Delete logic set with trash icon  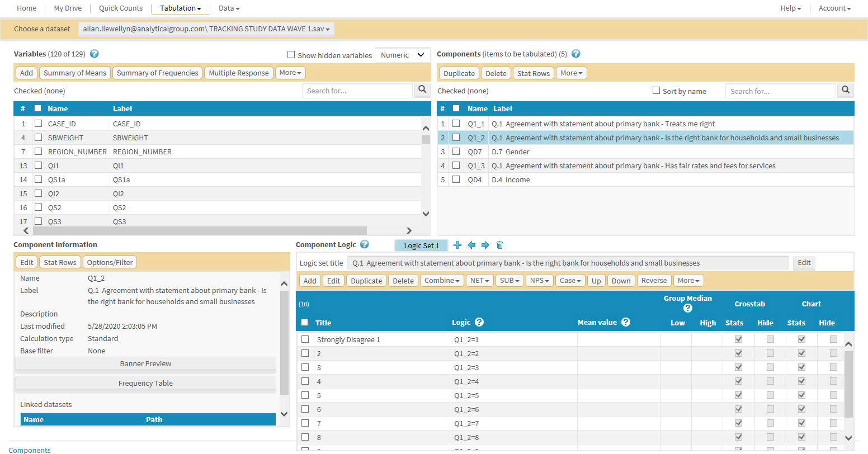point(500,245)
